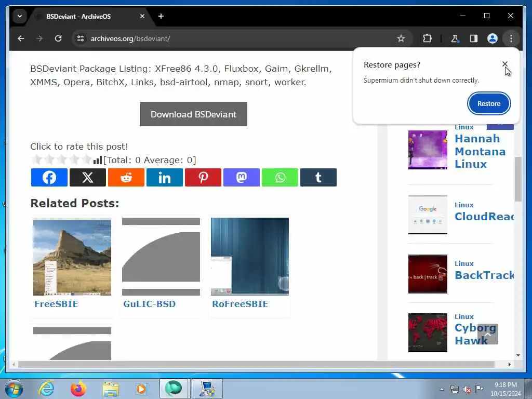Open the three-dot browser menu
Screen dimensions: 532x399
pyautogui.click(x=511, y=38)
